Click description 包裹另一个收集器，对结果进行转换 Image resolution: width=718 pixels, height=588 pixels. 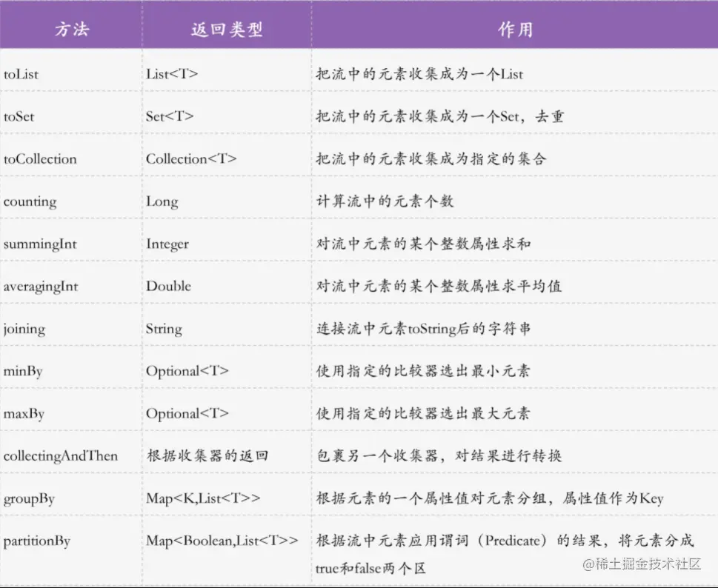pyautogui.click(x=439, y=455)
